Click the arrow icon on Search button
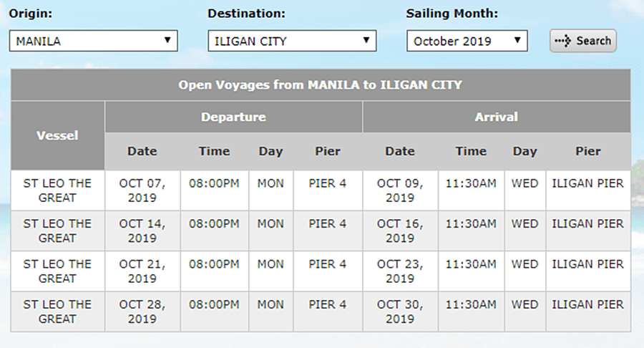Viewport: 644px width, 348px height. click(x=564, y=41)
